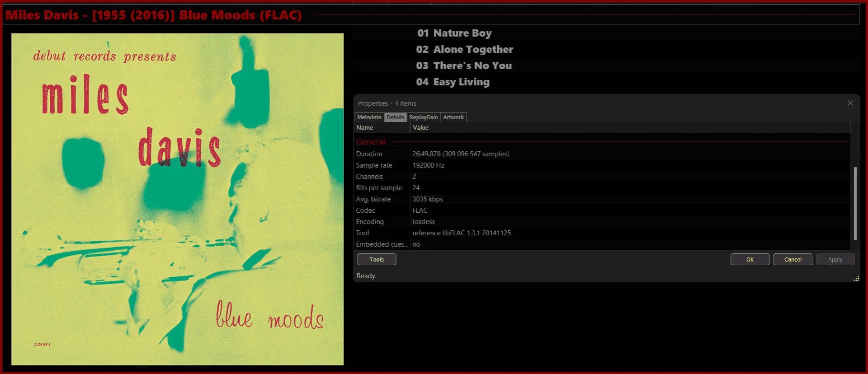Select the Details tab
The width and height of the screenshot is (868, 374).
point(395,117)
